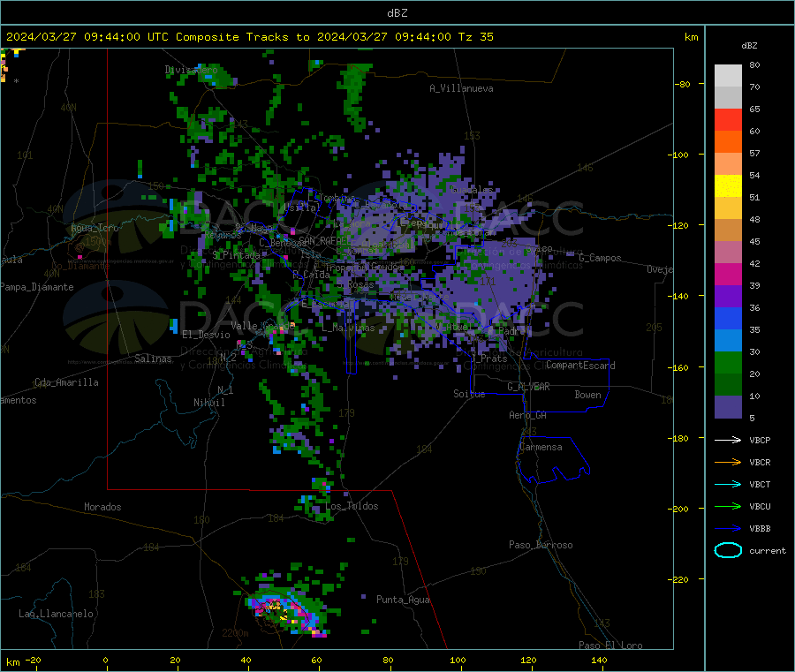This screenshot has height=672, width=795.
Task: Click the '2200m' elevation label
Action: (x=235, y=633)
